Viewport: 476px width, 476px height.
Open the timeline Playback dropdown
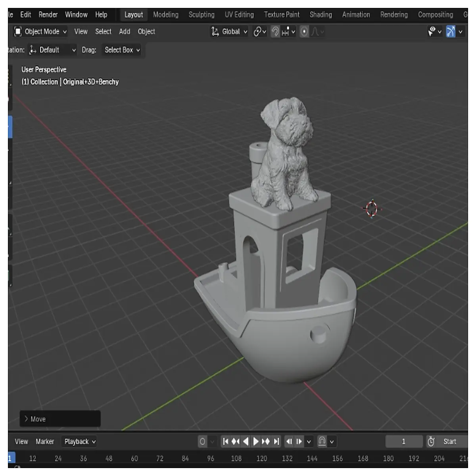click(80, 441)
